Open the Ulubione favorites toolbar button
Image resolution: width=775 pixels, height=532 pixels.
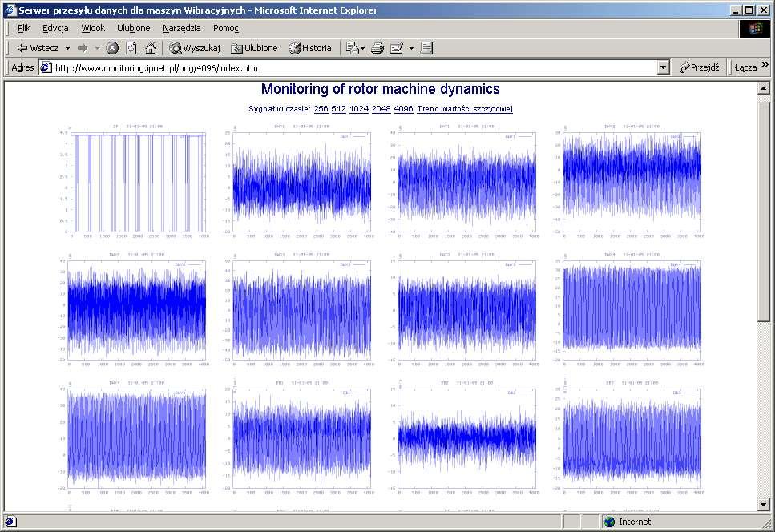(255, 48)
